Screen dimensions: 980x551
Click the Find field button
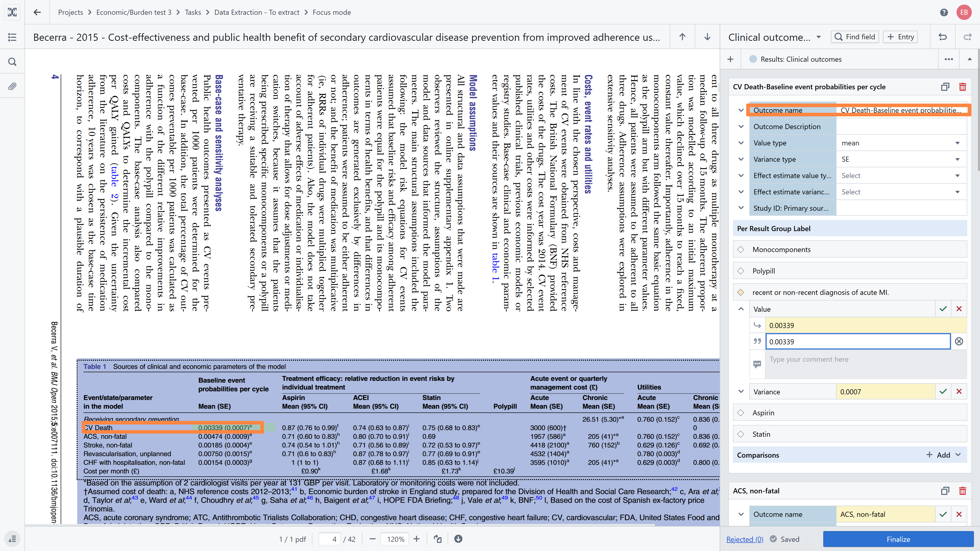[x=854, y=37]
